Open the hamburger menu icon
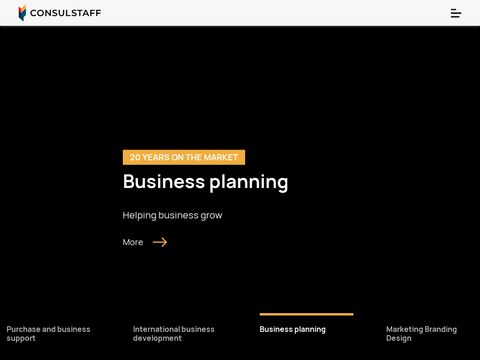 (456, 13)
